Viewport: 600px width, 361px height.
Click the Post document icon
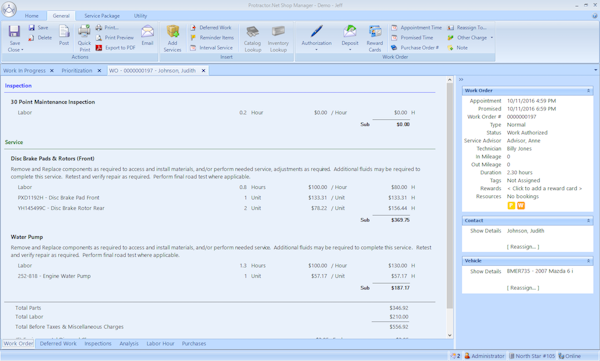point(64,31)
